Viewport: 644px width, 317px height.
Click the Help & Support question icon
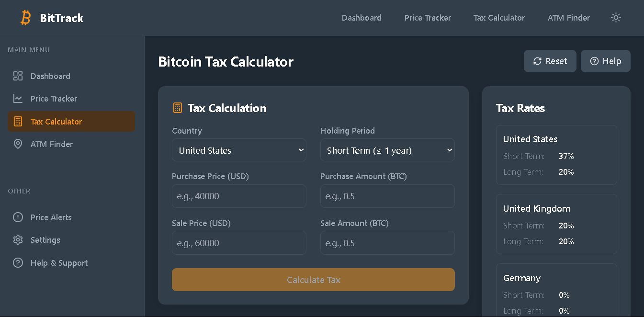[x=18, y=263]
